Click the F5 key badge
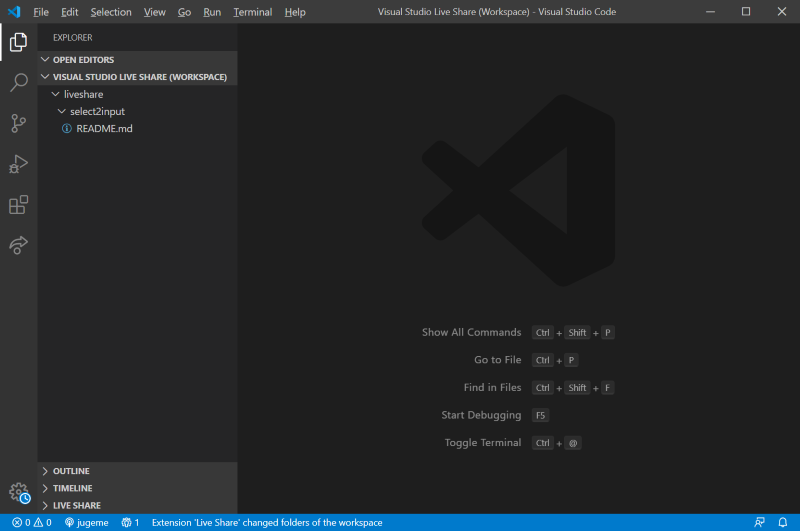Viewport: 800px width, 531px height. [x=540, y=415]
